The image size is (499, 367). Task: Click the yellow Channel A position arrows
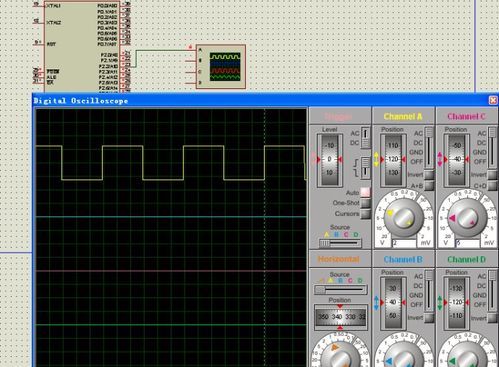377,159
